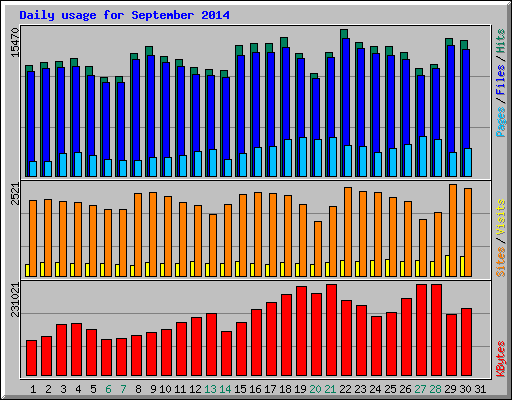Click the 2521 y-axis label

[x=15, y=194]
